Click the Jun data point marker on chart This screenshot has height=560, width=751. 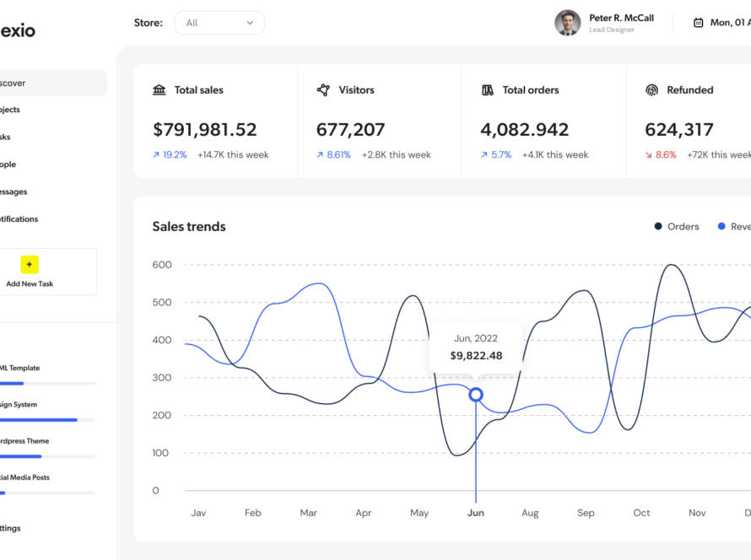tap(476, 395)
